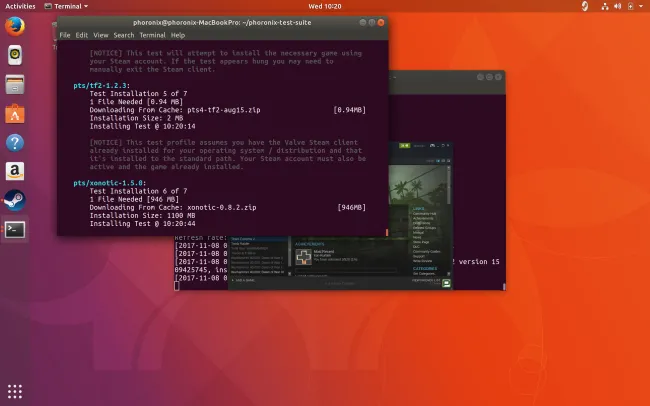This screenshot has width=650, height=406.
Task: Open the terminal's File menu
Action: (65, 35)
